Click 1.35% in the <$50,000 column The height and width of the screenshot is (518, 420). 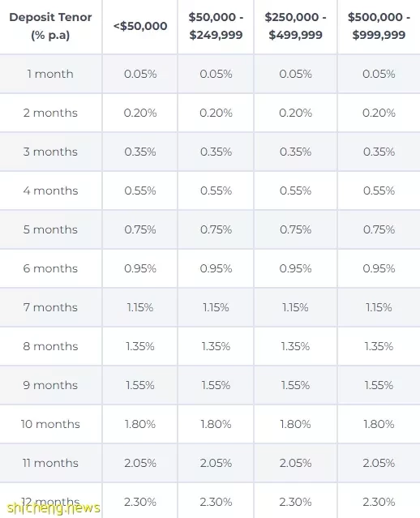pyautogui.click(x=140, y=346)
